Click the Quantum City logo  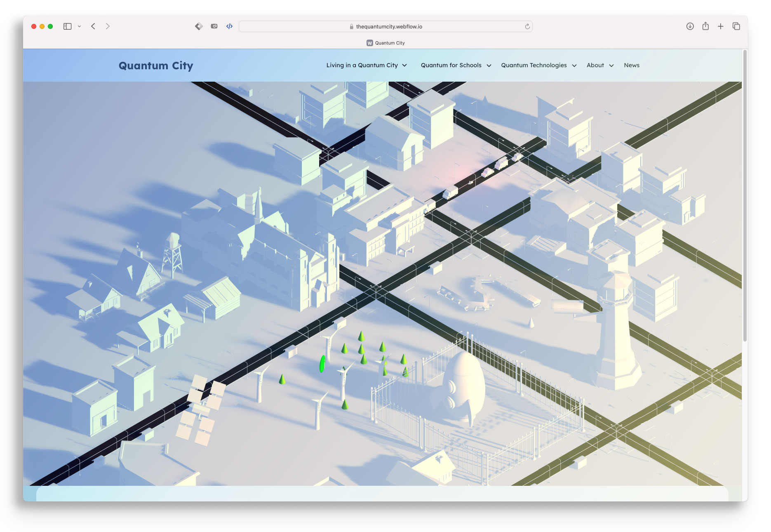[156, 66]
